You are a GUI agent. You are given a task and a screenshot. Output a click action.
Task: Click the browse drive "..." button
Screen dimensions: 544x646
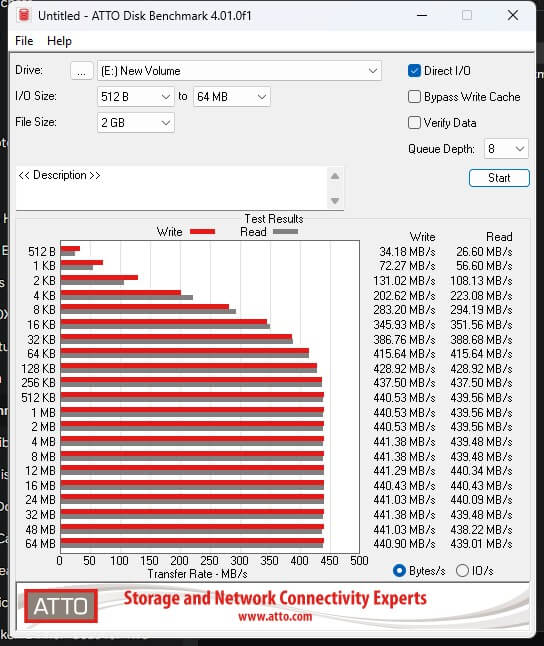tap(82, 71)
